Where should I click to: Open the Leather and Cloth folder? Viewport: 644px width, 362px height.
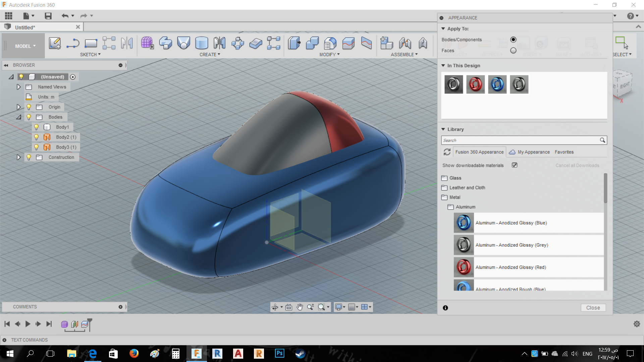(463, 188)
